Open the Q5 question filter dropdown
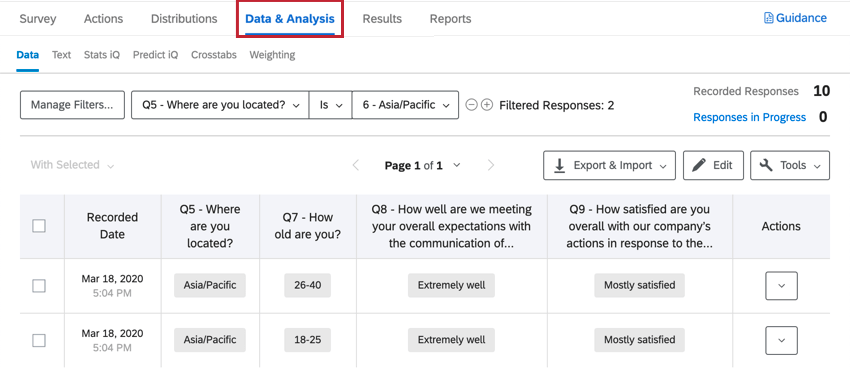The width and height of the screenshot is (850, 368). pos(220,105)
